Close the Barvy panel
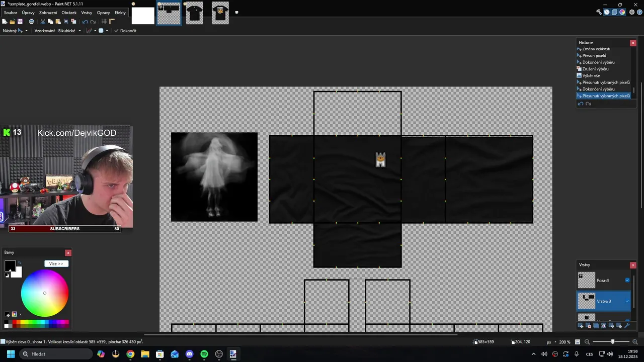The height and width of the screenshot is (362, 644). (x=68, y=252)
